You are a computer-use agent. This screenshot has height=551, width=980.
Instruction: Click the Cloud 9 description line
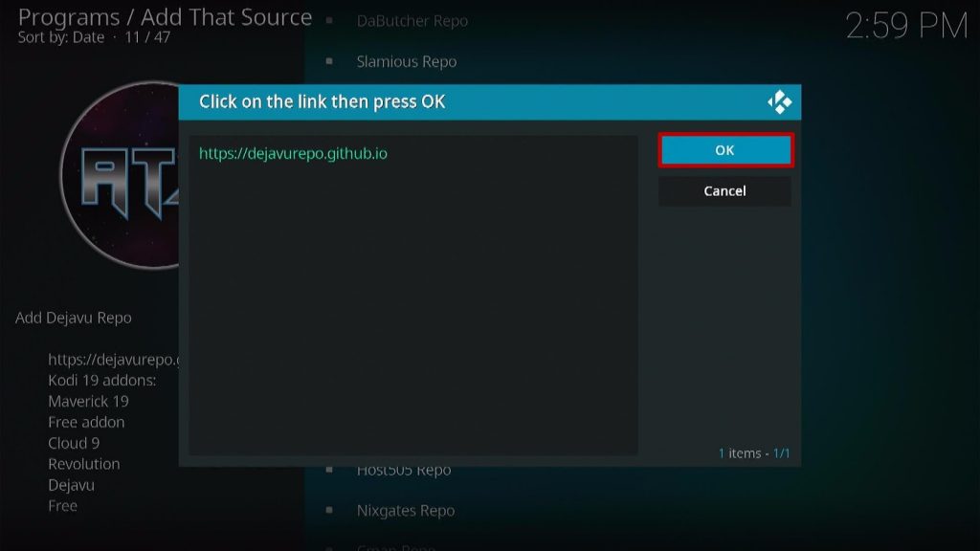[x=74, y=443]
